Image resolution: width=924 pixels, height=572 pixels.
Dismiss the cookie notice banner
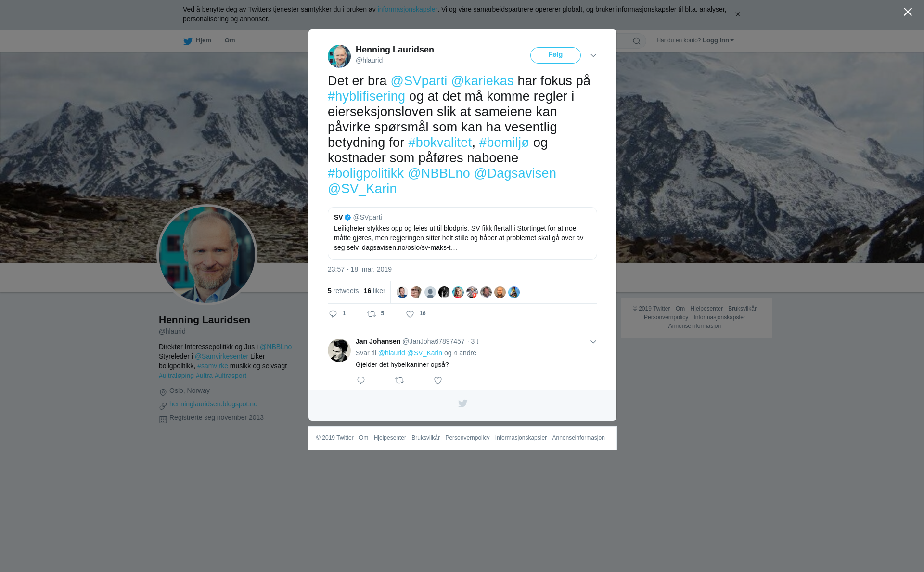coord(737,14)
